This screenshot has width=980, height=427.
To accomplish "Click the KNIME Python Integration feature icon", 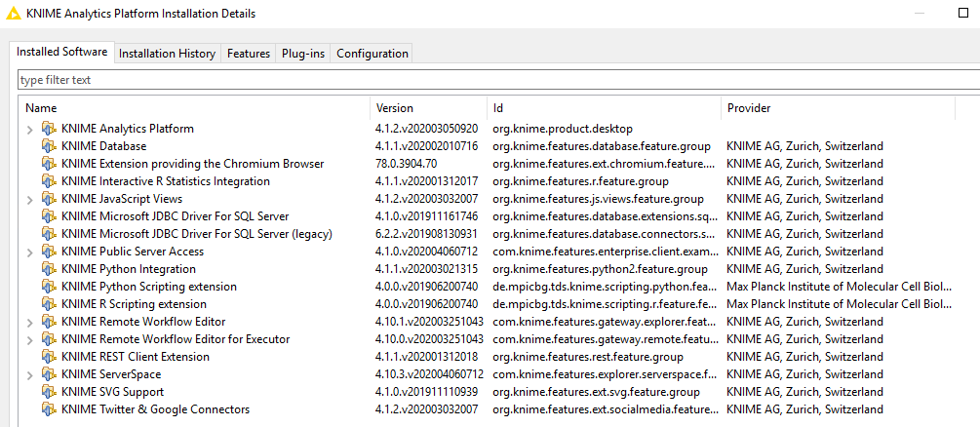I will tap(49, 269).
